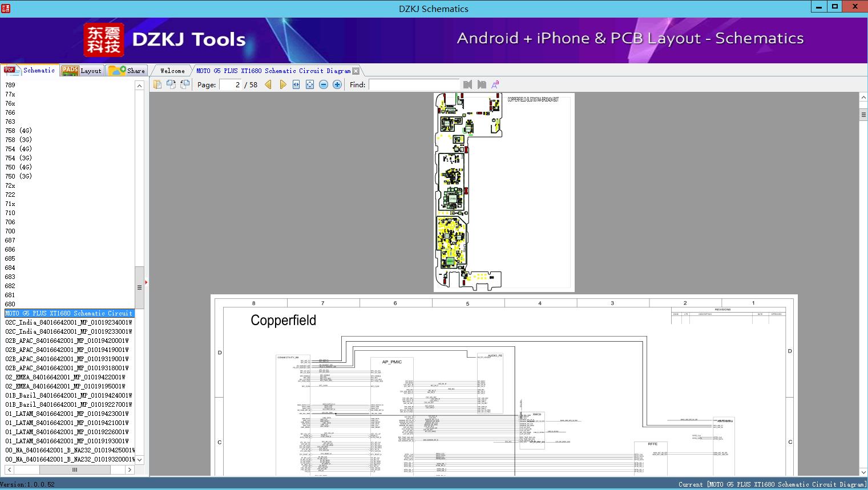Image resolution: width=868 pixels, height=490 pixels.
Task: Select 02B_APAC_84016642001_MP_01019319001W file
Action: (67, 359)
